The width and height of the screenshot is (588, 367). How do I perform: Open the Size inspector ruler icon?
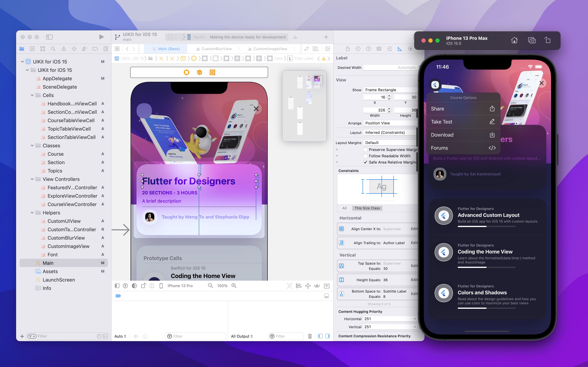click(400, 49)
